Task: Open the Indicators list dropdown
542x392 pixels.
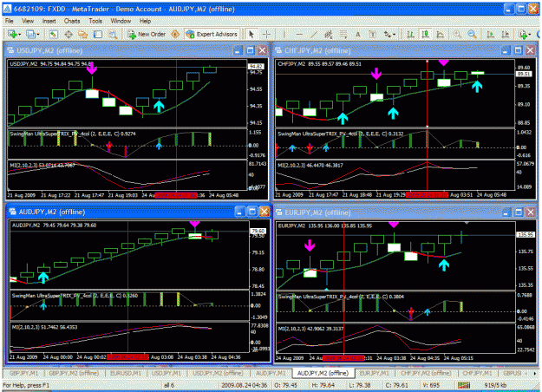Action: coord(525,34)
